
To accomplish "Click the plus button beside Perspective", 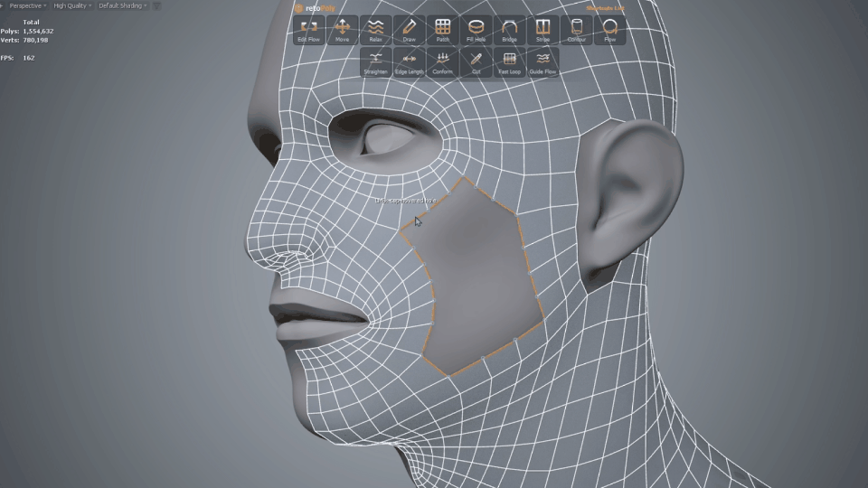I will click(x=2, y=5).
